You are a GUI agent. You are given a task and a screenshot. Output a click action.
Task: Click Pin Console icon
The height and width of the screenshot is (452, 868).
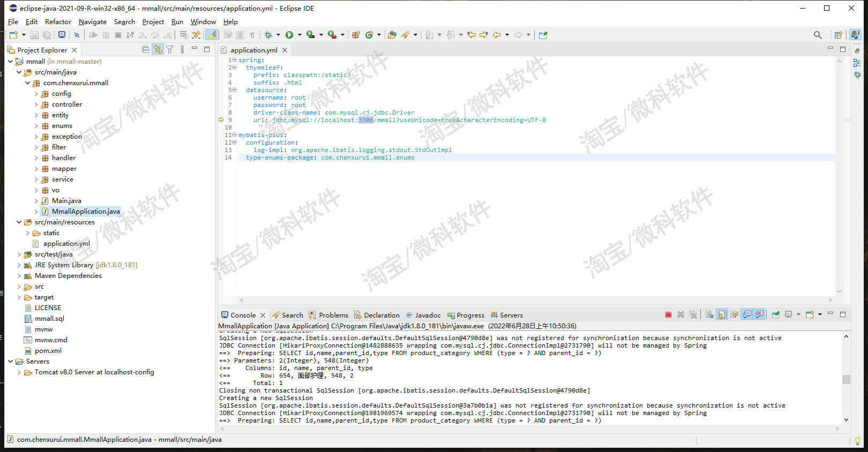pos(775,315)
